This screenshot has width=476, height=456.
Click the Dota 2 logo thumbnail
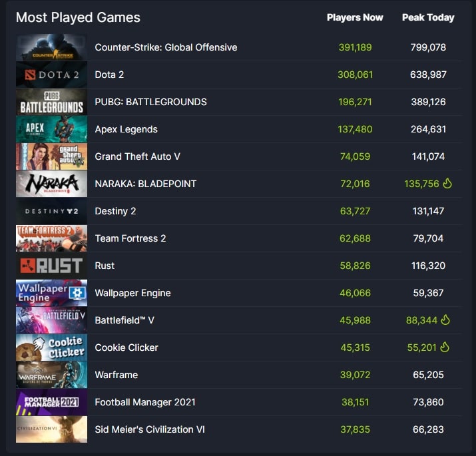(x=51, y=75)
